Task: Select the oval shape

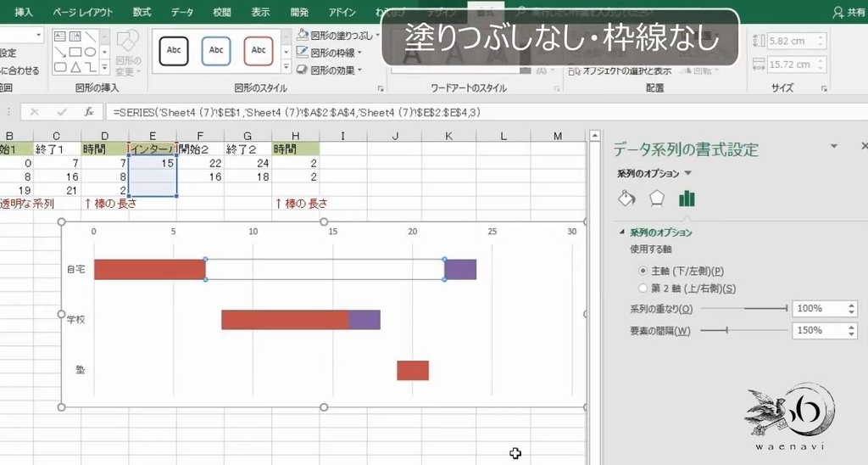Action: 90,52
